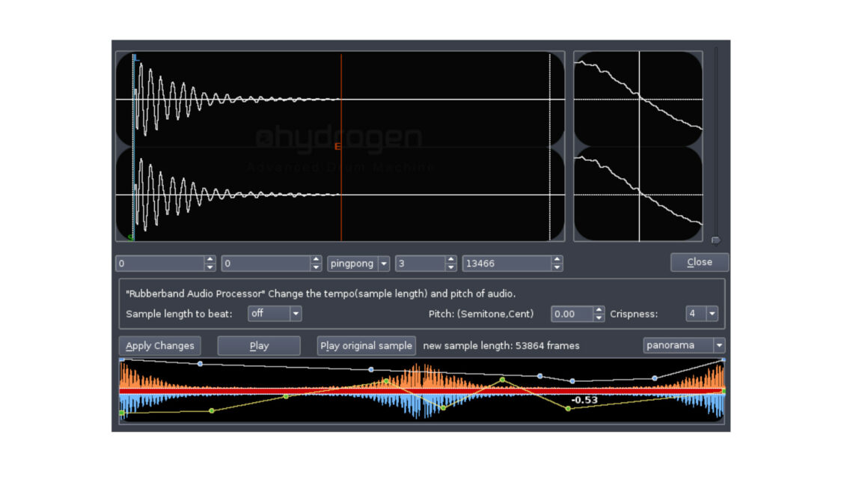
Task: Close the sample editor dialog
Action: pyautogui.click(x=699, y=262)
